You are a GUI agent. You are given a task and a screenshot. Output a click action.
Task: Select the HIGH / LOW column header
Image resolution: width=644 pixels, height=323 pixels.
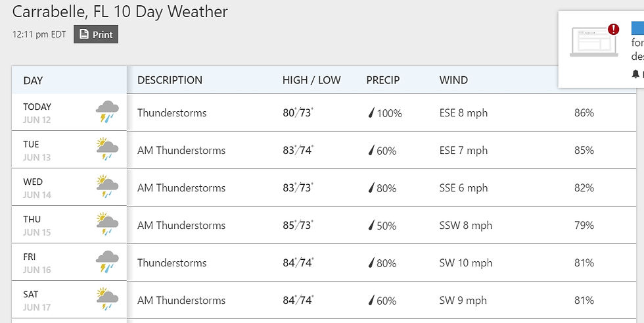311,80
